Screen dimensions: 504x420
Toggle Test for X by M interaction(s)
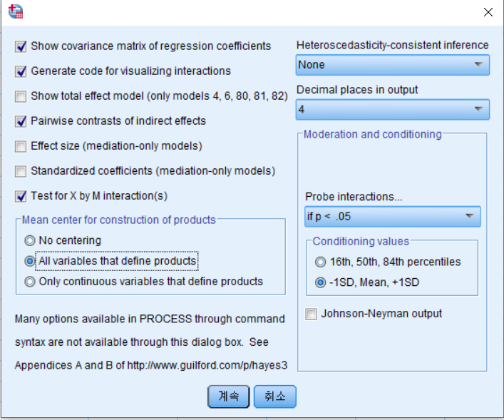(21, 196)
